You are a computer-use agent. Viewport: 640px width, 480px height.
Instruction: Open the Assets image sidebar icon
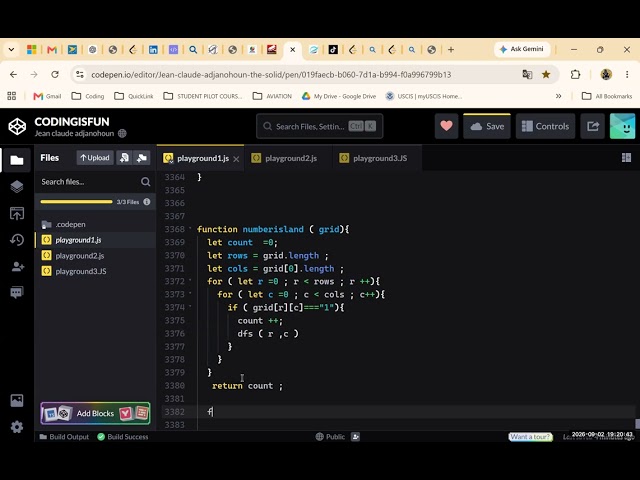click(16, 400)
